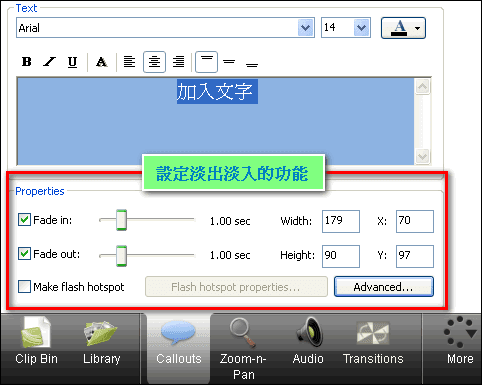Enable Make flash hotspot option
Image resolution: width=482 pixels, height=385 pixels.
(24, 287)
